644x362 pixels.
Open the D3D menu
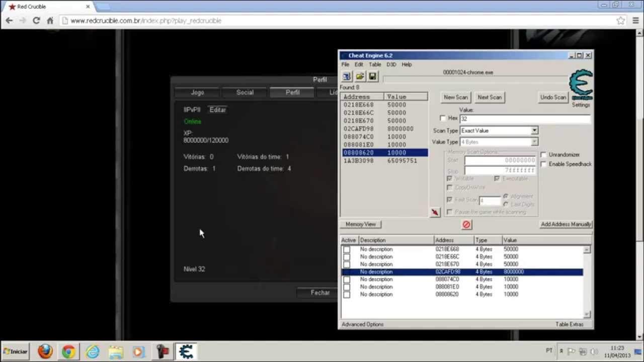391,64
